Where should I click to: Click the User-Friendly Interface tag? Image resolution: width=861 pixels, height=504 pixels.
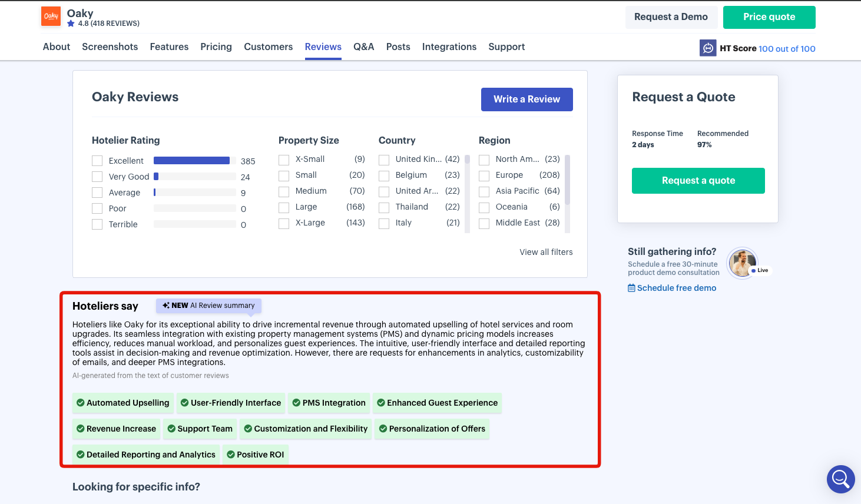(231, 403)
